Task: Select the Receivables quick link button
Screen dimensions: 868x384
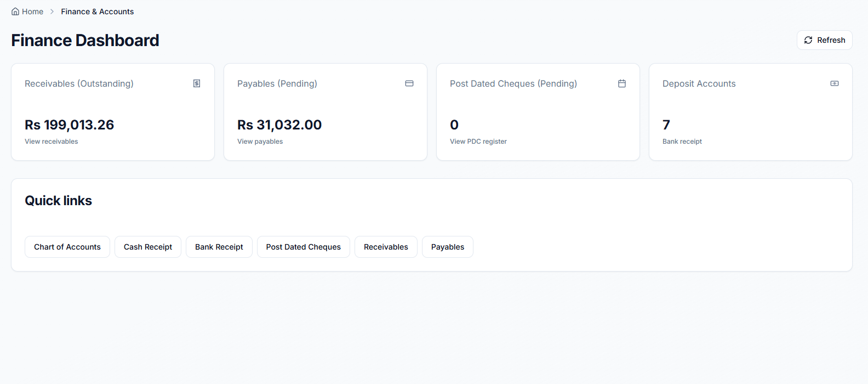Action: (386, 247)
